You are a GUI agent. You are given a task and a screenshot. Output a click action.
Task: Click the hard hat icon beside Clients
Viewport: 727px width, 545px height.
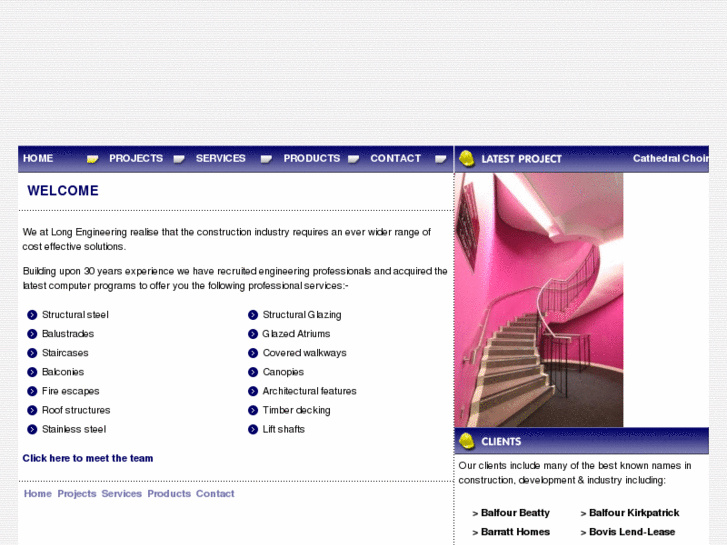pyautogui.click(x=466, y=441)
